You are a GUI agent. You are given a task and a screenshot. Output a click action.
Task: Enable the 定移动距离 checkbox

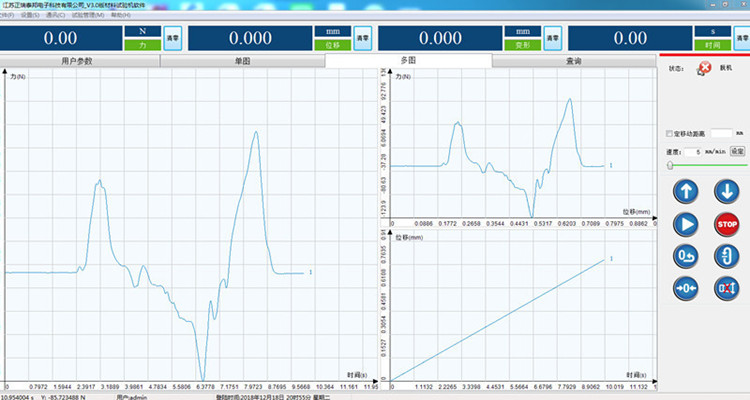669,133
